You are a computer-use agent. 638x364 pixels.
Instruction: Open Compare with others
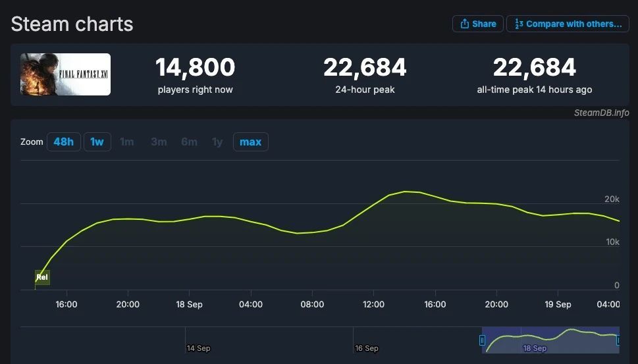tap(568, 24)
